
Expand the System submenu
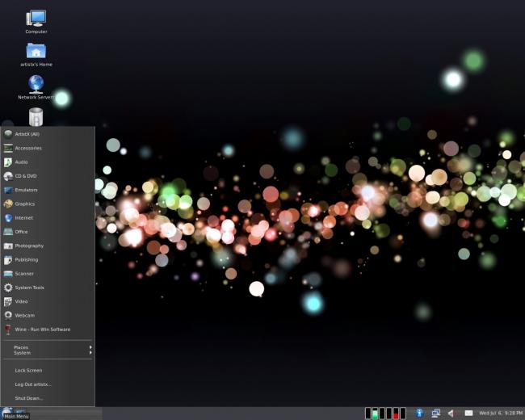pos(48,353)
